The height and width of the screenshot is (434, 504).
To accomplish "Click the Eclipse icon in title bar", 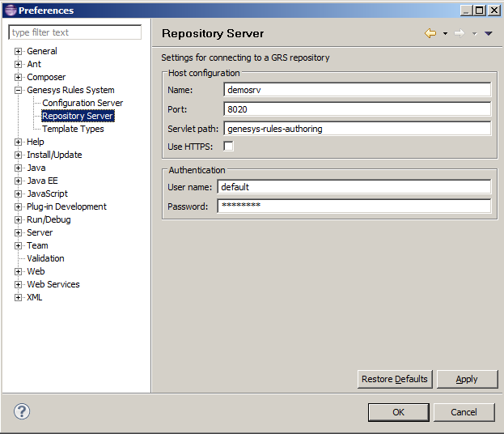I will pos(11,11).
